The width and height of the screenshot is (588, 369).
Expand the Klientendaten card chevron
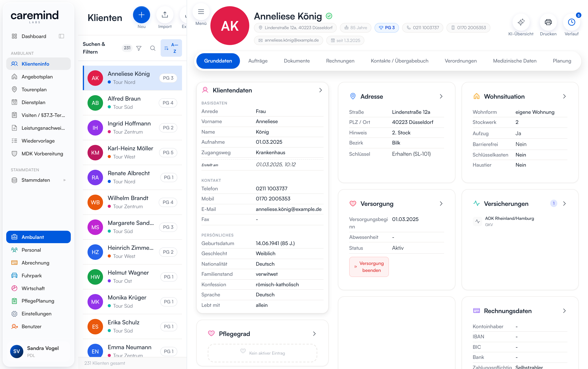click(320, 90)
